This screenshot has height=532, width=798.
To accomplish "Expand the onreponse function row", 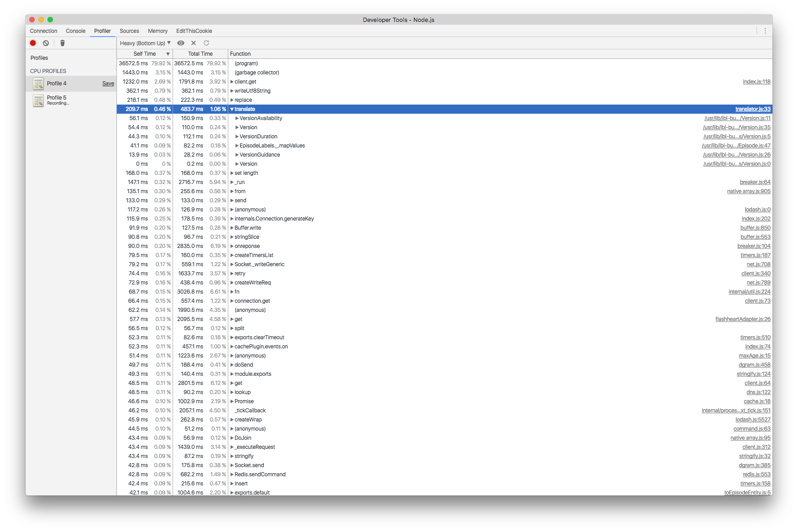I will tap(232, 246).
